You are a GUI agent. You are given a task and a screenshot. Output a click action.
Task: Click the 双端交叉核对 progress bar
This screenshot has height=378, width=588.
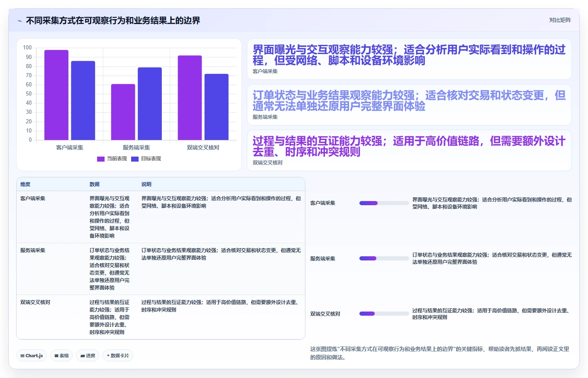[x=384, y=314]
